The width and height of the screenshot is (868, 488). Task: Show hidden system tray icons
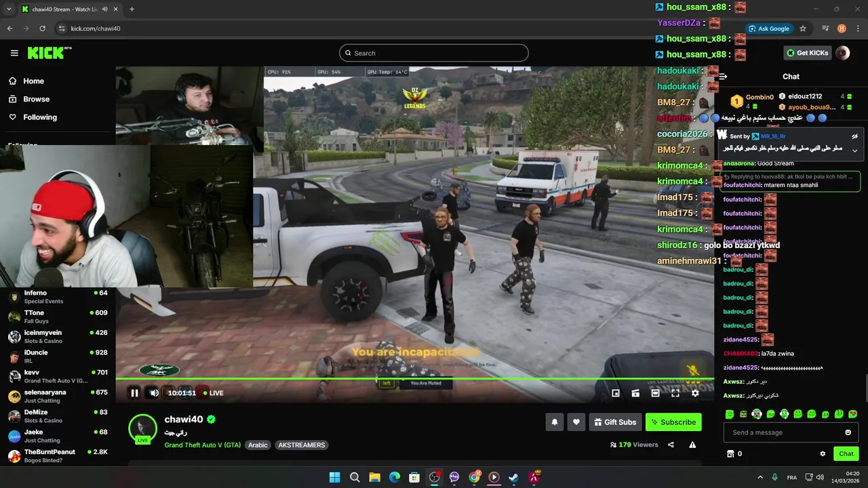(759, 477)
